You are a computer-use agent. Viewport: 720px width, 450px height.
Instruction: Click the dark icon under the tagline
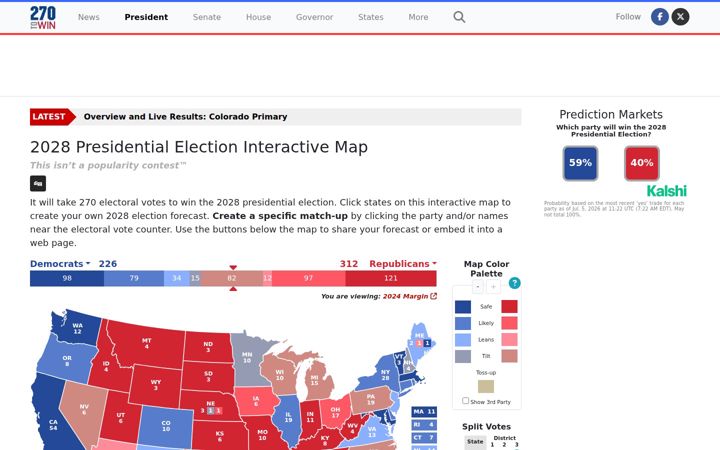38,183
